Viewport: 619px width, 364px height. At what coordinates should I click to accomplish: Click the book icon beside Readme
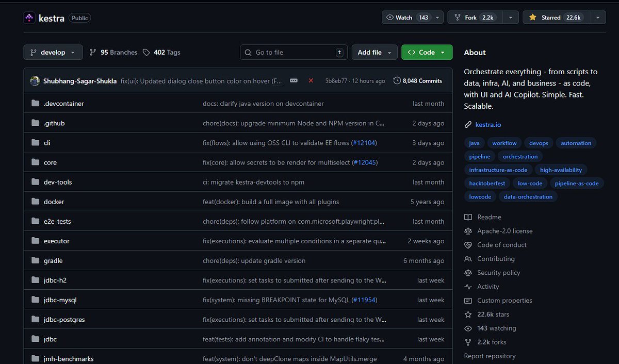[x=468, y=217]
